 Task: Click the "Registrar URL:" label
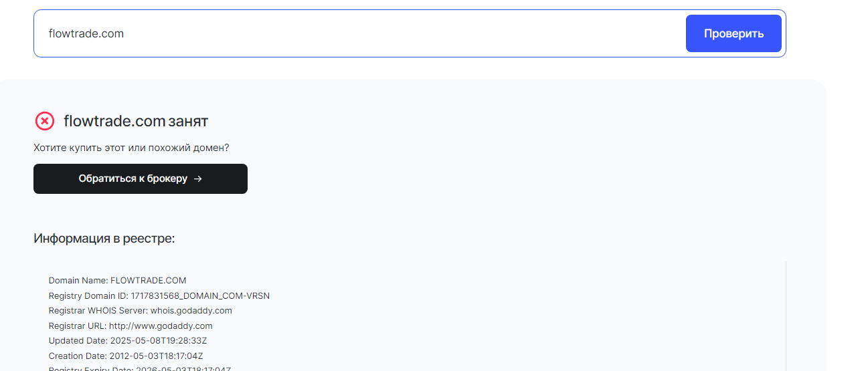click(78, 326)
